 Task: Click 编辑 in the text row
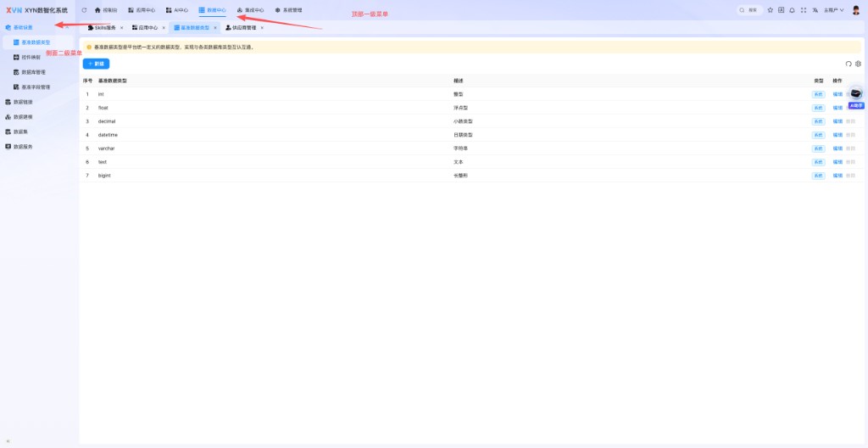tap(837, 162)
